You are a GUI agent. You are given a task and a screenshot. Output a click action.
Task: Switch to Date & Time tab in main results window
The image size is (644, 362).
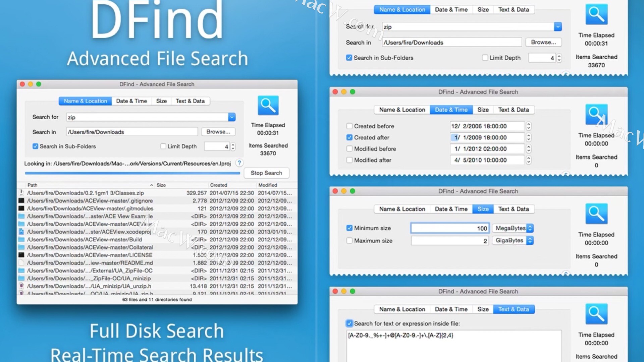pyautogui.click(x=131, y=101)
